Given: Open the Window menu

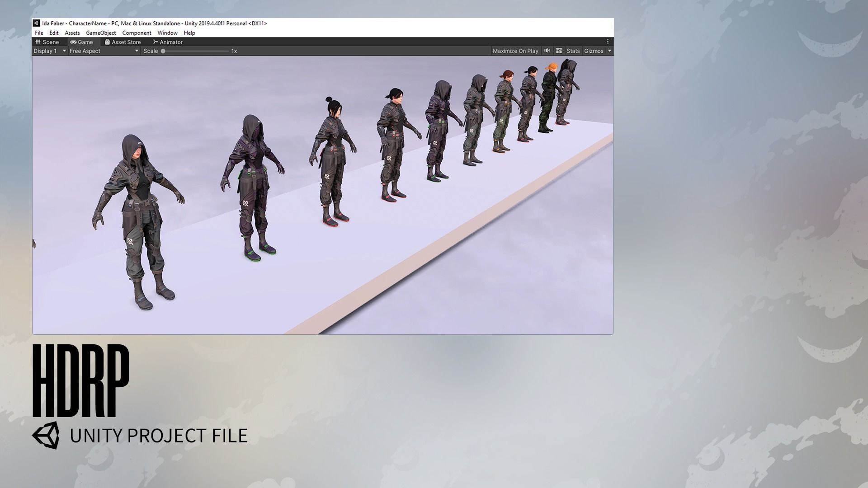Looking at the screenshot, I should point(167,33).
